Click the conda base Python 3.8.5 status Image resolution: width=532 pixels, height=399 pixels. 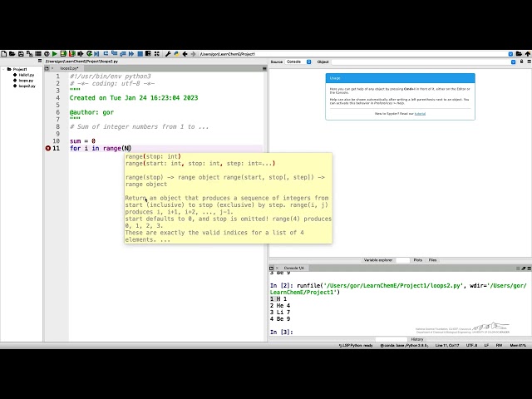pyautogui.click(x=405, y=346)
